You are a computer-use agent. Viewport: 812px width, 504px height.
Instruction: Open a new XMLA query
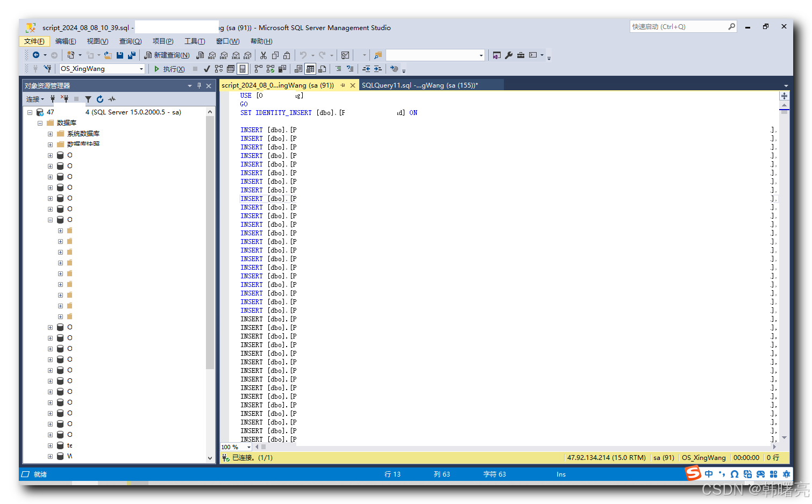pyautogui.click(x=236, y=55)
